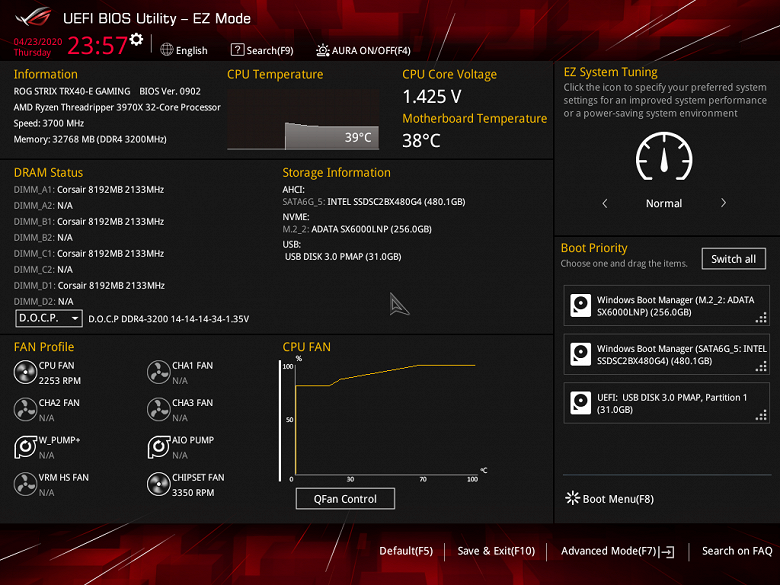
Task: Click the 2253 RPM CPU fan reading
Action: point(60,381)
